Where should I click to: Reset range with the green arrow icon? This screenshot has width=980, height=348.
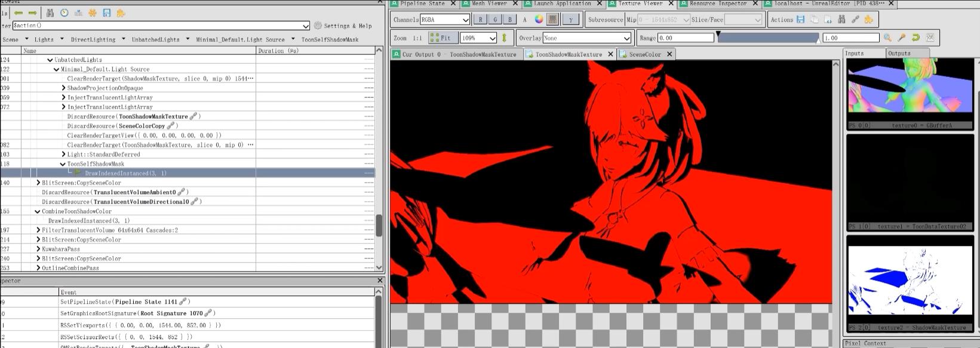tap(916, 38)
